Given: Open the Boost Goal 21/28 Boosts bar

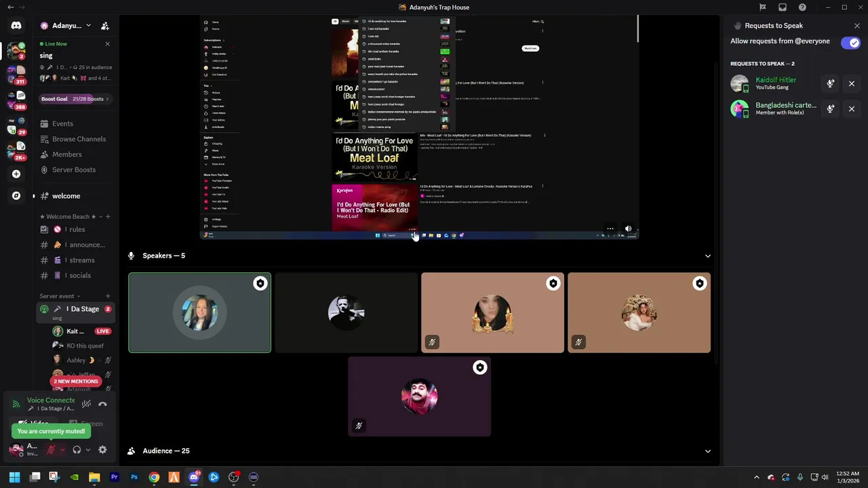Looking at the screenshot, I should tap(75, 99).
